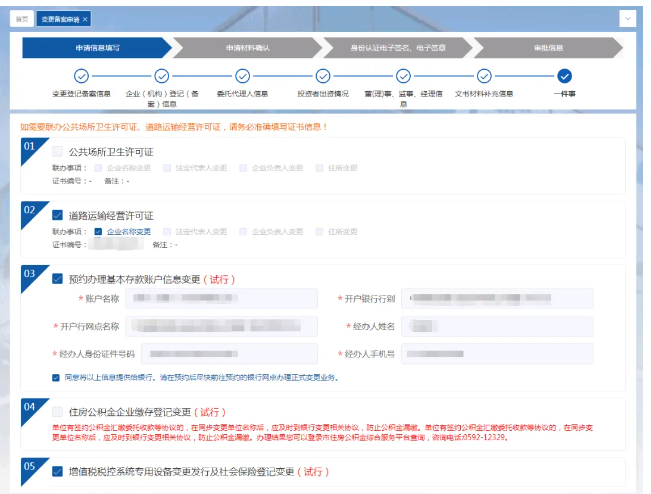
Task: Select the 委托代理人信息 step check icon
Action: (242, 75)
